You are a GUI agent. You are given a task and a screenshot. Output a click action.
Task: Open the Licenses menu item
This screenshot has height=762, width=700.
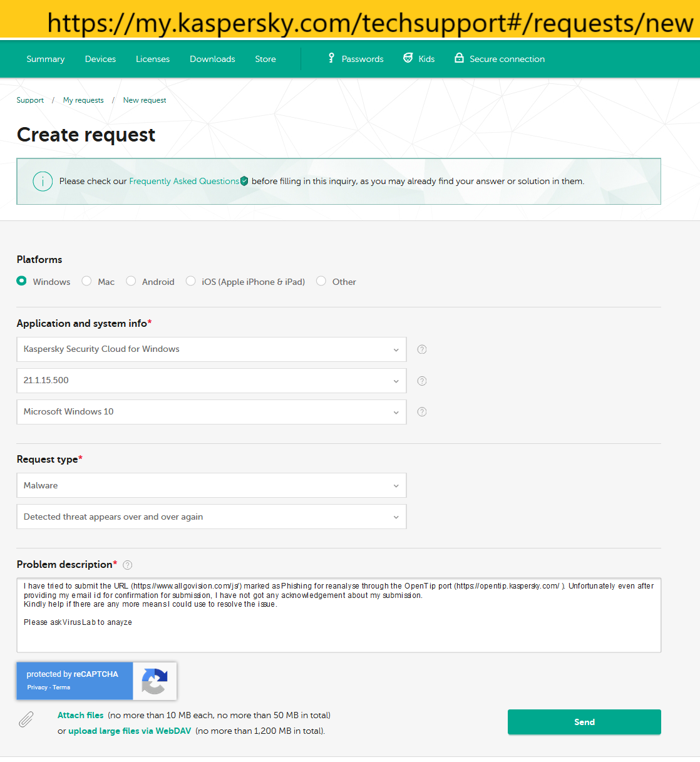click(153, 59)
